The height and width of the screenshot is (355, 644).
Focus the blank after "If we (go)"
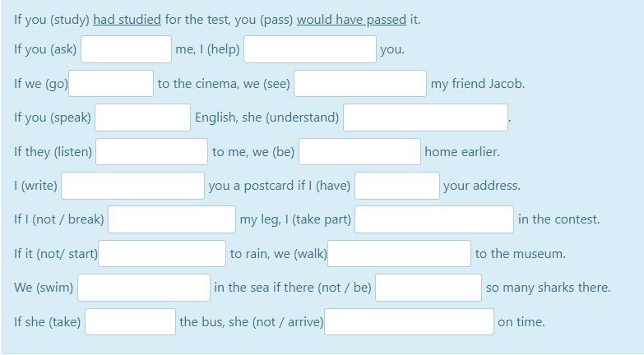click(x=111, y=83)
